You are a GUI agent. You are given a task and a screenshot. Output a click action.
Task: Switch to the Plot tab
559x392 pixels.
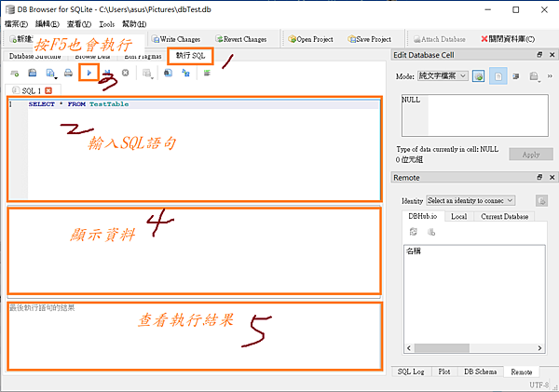click(444, 372)
